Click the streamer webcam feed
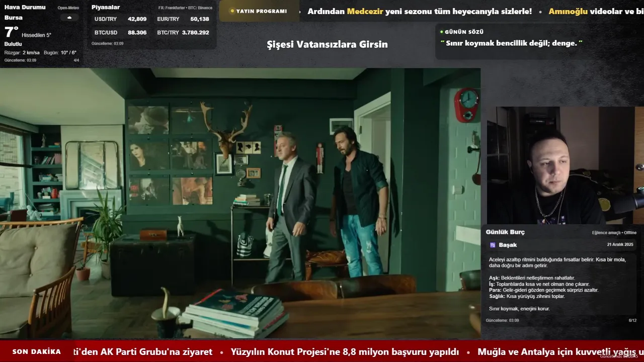644x362 pixels. click(x=565, y=165)
